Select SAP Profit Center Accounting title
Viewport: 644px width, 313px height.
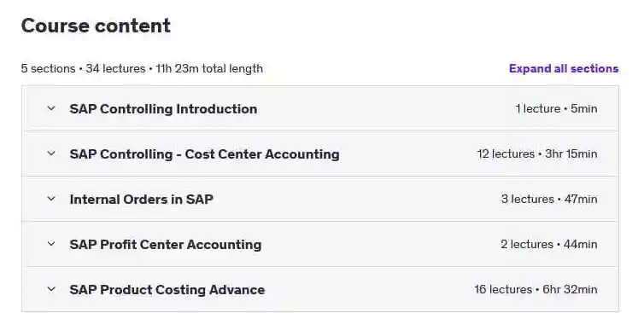tap(166, 245)
